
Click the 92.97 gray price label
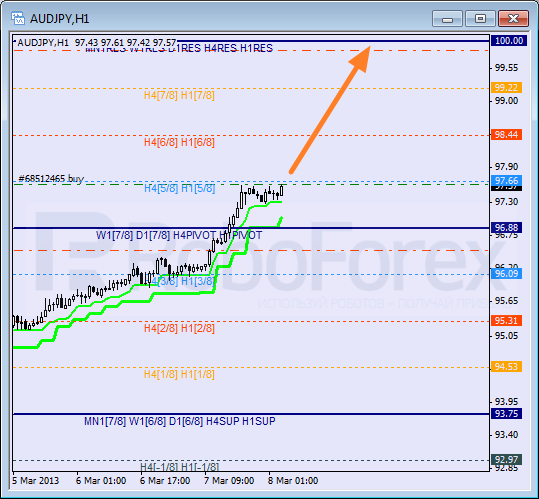(x=507, y=459)
